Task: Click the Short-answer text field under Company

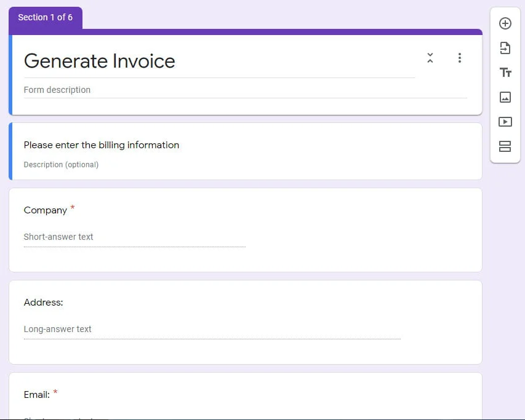Action: (x=135, y=237)
